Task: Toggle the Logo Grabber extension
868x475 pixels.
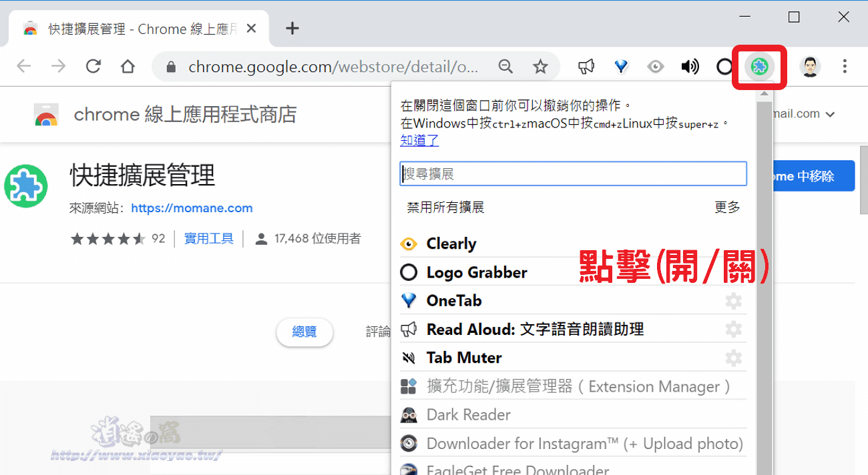Action: 573,272
